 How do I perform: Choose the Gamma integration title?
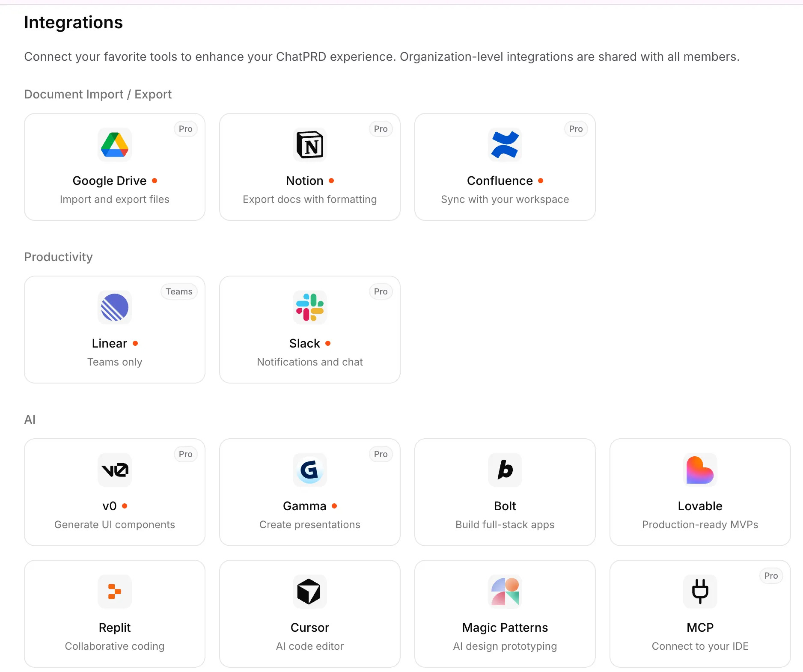305,506
